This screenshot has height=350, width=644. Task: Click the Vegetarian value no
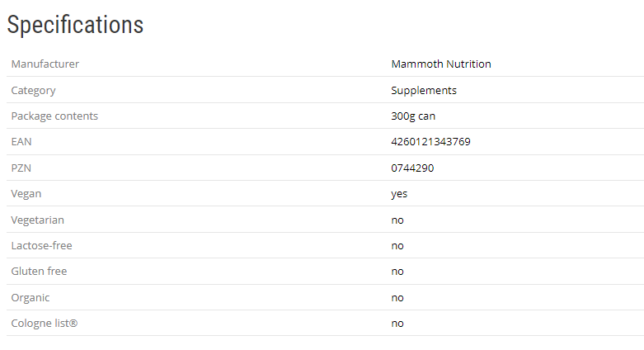click(397, 220)
